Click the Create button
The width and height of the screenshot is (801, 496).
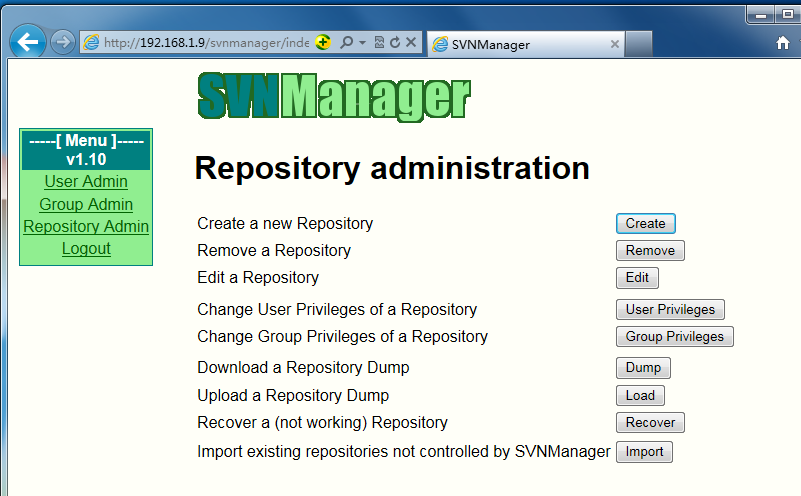pos(646,224)
